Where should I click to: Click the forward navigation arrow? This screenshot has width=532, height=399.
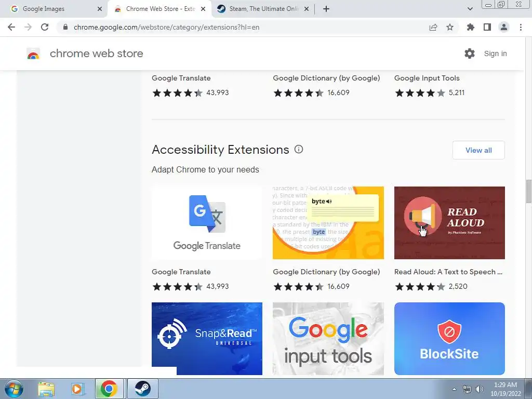(28, 27)
